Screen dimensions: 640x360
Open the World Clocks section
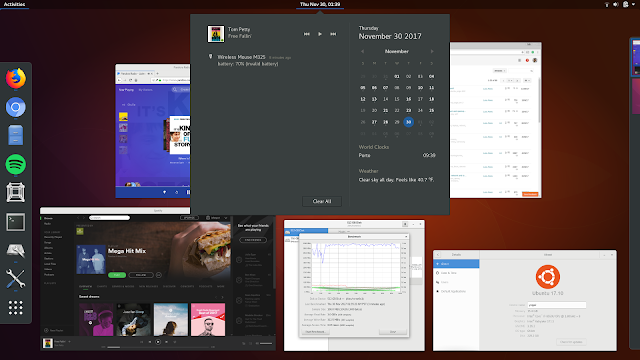(x=374, y=147)
